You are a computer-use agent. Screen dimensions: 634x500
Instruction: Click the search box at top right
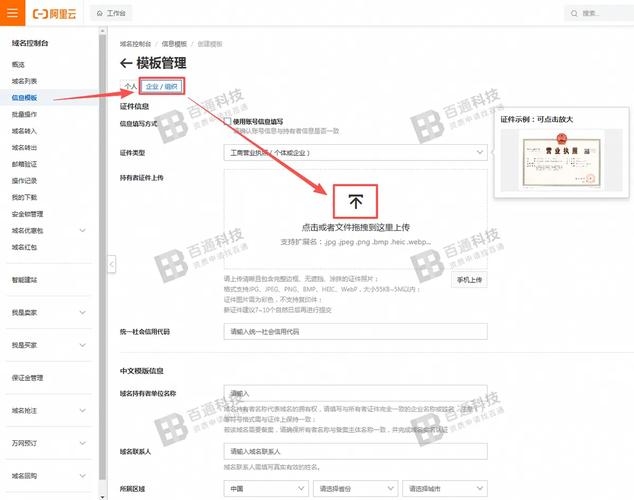pos(599,13)
